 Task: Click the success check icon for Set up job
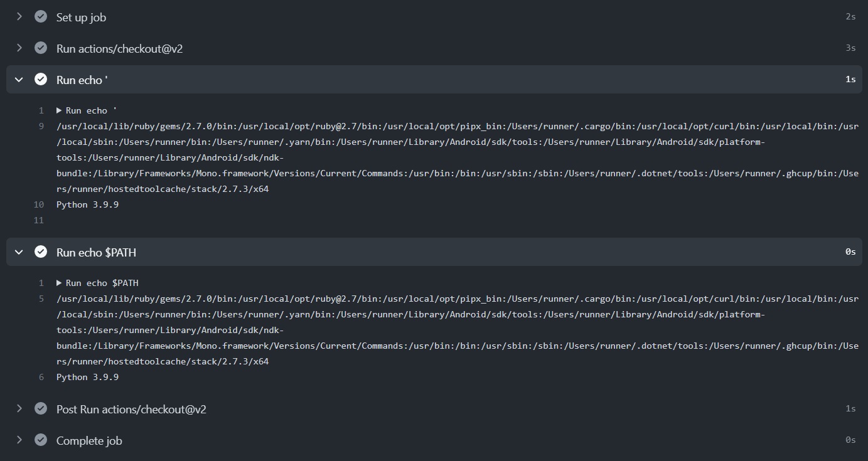point(41,17)
